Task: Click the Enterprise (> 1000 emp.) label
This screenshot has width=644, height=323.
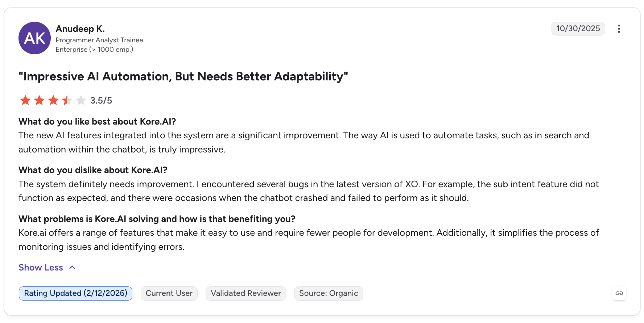Action: pyautogui.click(x=94, y=50)
